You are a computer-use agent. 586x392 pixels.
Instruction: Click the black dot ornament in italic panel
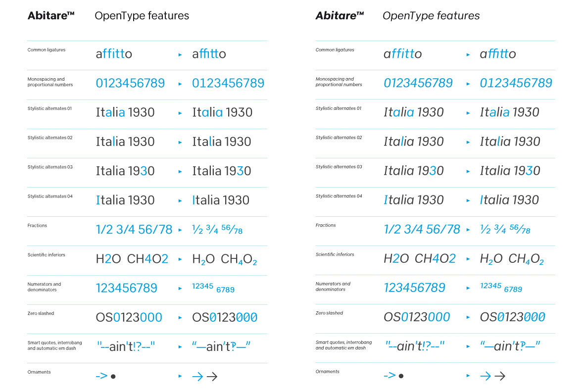point(401,376)
